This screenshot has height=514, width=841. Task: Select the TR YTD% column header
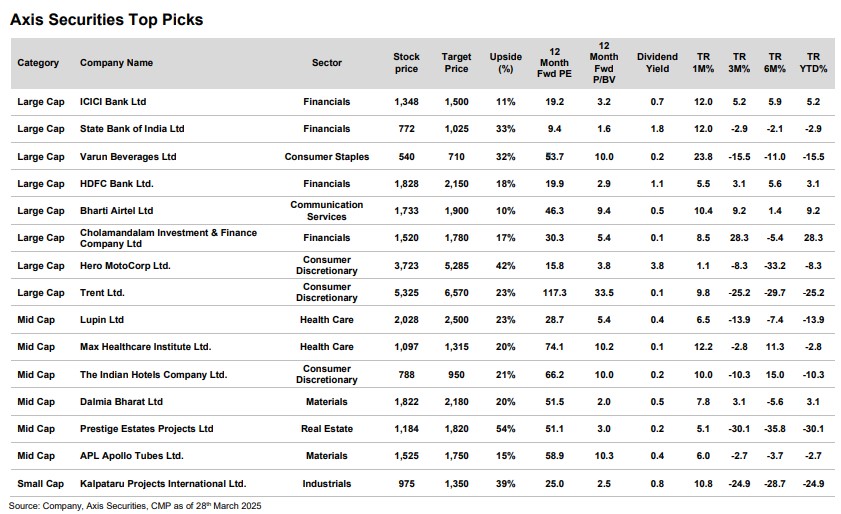(x=813, y=63)
